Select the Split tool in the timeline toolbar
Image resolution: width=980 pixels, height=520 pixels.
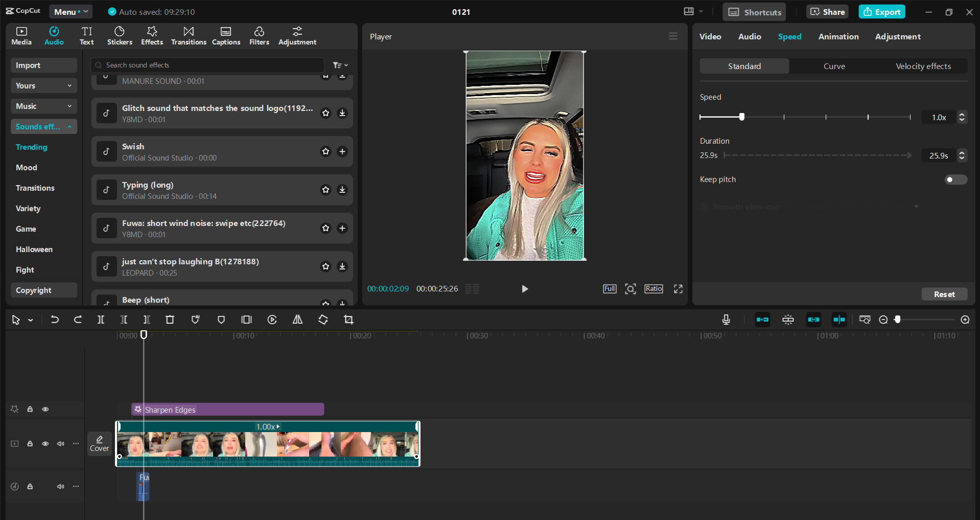(x=101, y=320)
